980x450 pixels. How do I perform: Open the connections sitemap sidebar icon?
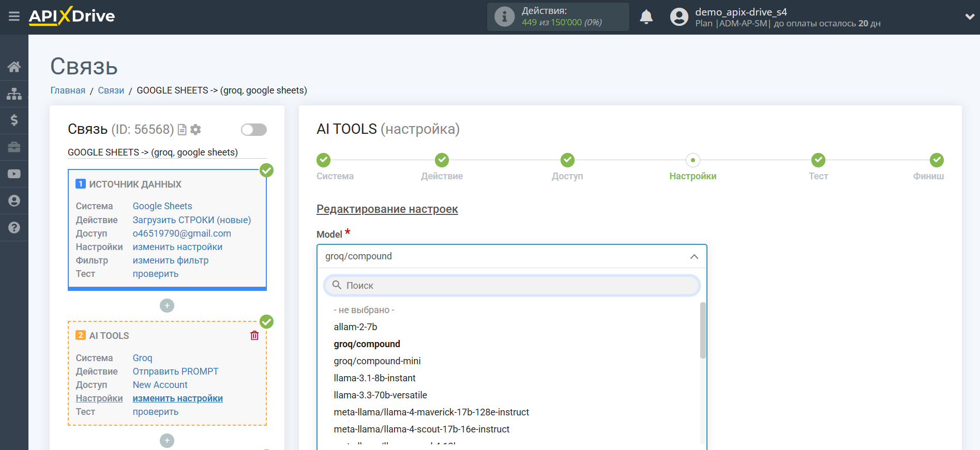pyautogui.click(x=14, y=94)
